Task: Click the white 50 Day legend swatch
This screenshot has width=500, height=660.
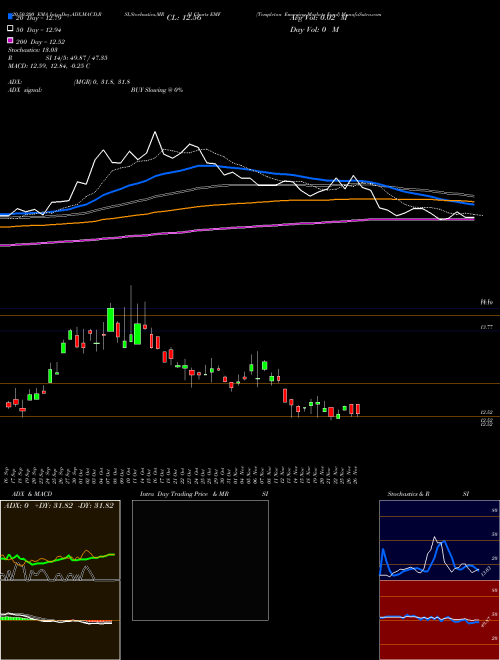Action: click(10, 29)
